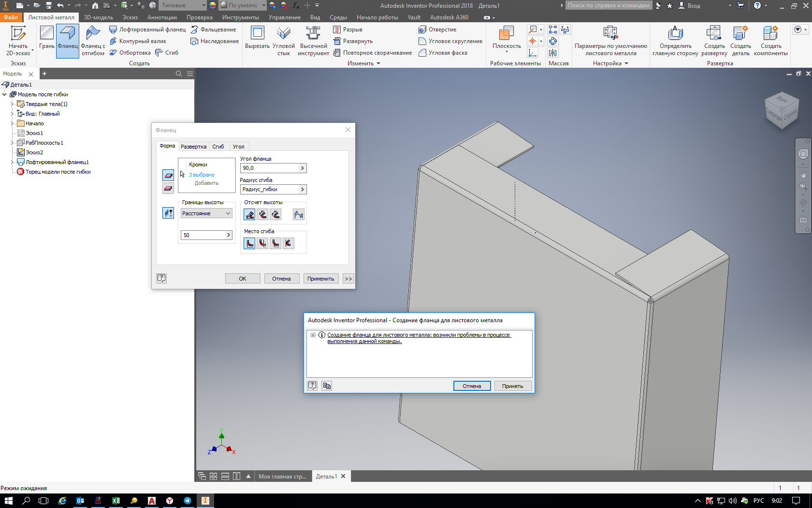Pick the Сгиб ribbon tool

(x=167, y=53)
